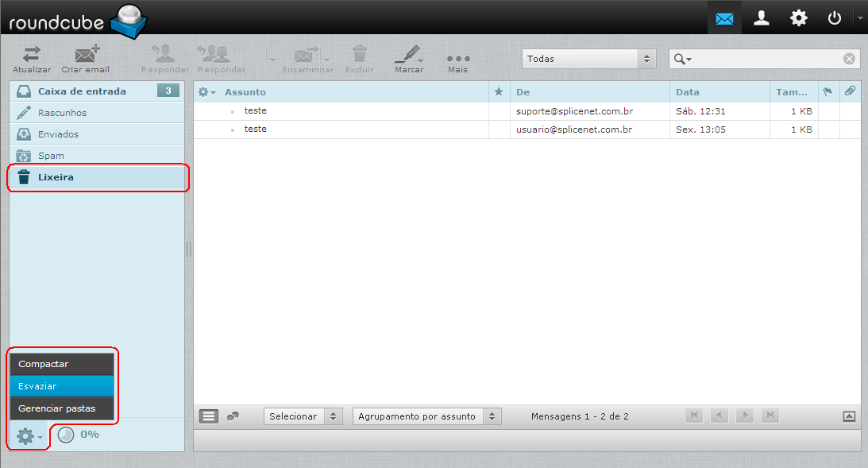Viewport: 868px width, 468px height.
Task: Click the star flagged column header
Action: click(499, 92)
